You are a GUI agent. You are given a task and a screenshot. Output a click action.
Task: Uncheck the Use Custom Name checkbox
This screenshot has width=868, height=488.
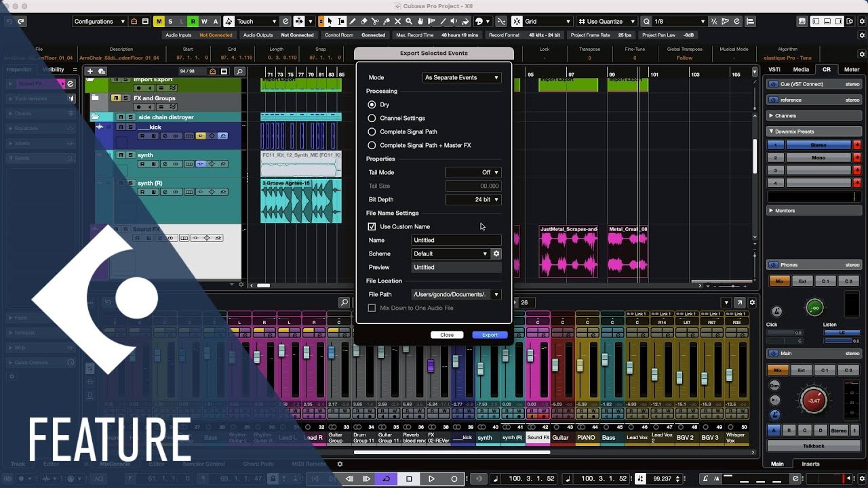coord(372,226)
